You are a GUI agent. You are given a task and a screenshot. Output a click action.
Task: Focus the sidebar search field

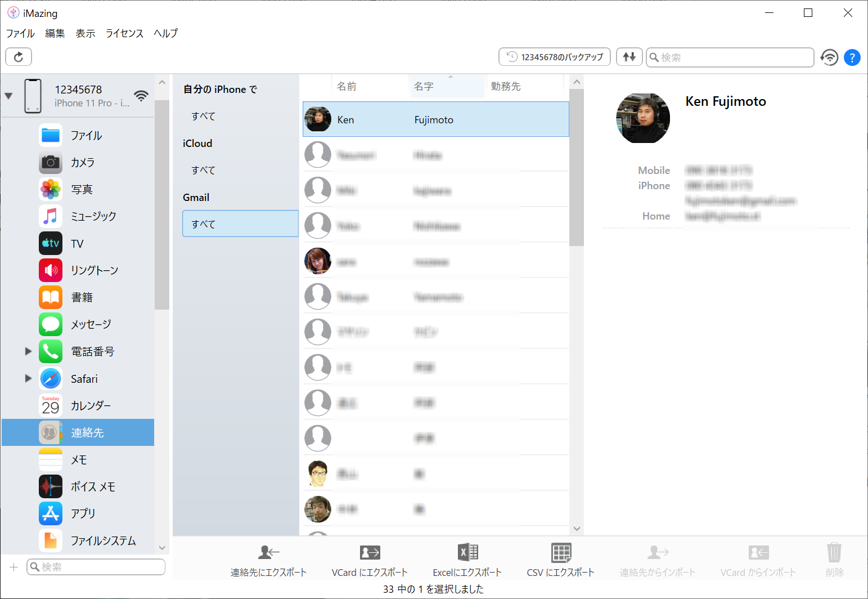[x=96, y=567]
